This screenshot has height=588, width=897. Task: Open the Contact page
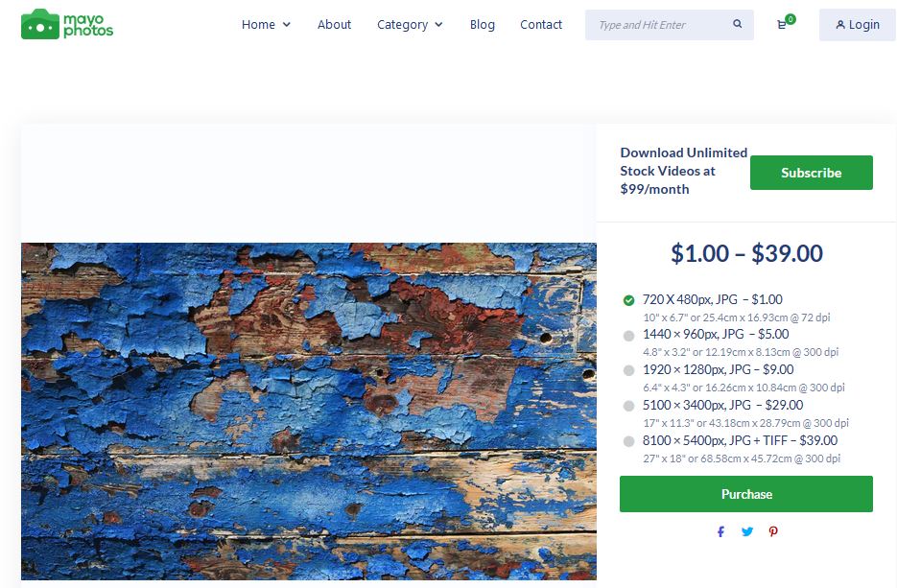coord(541,25)
